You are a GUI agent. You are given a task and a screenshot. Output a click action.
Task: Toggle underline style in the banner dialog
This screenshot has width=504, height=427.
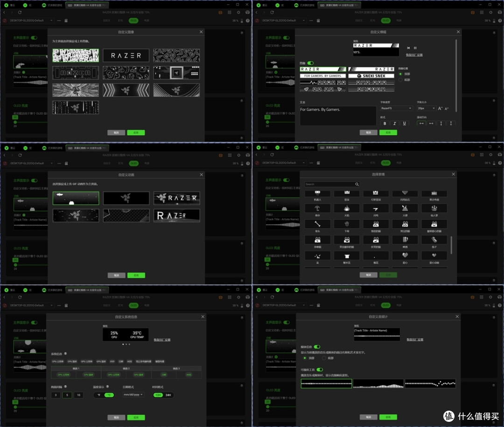(404, 123)
